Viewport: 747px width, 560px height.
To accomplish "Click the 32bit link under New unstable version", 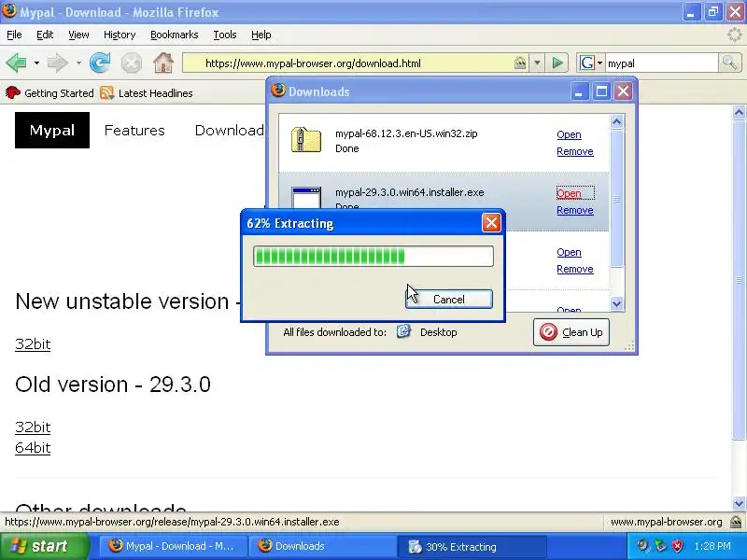I will point(33,343).
